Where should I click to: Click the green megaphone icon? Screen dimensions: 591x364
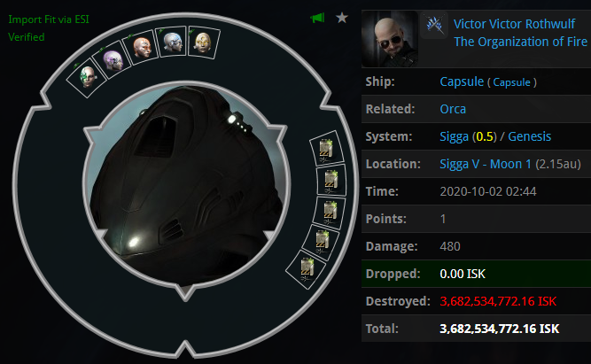tap(317, 18)
